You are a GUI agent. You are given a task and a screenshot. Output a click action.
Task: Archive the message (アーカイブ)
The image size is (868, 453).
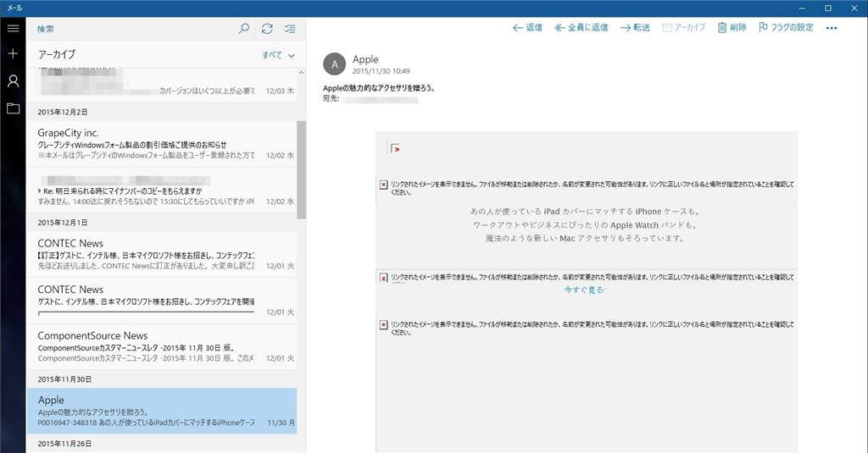pyautogui.click(x=684, y=28)
